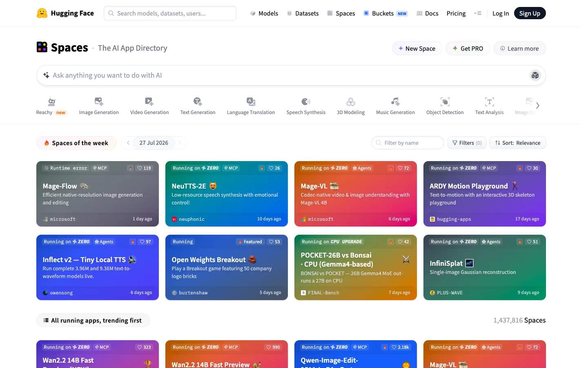Go to the next week of spaces
The width and height of the screenshot is (588, 368).
180,143
